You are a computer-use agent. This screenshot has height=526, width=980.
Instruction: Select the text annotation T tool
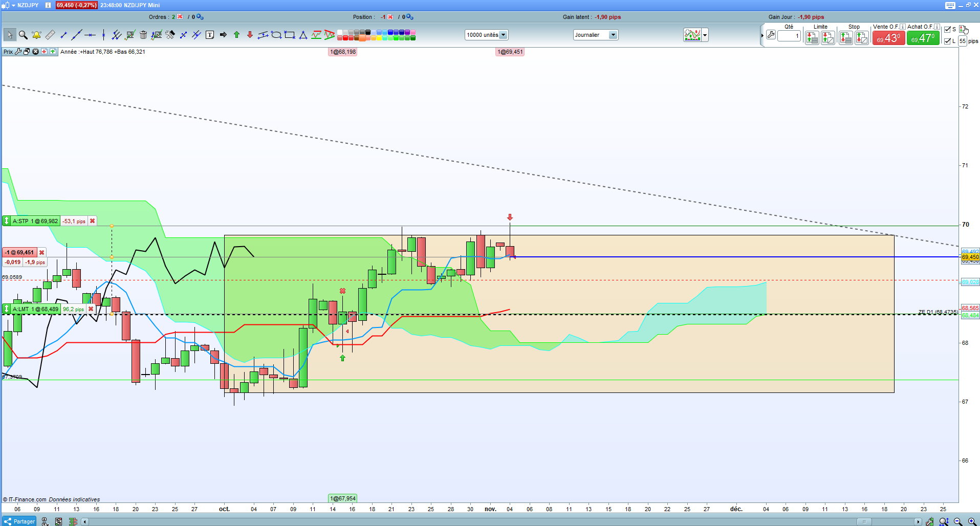tap(210, 35)
